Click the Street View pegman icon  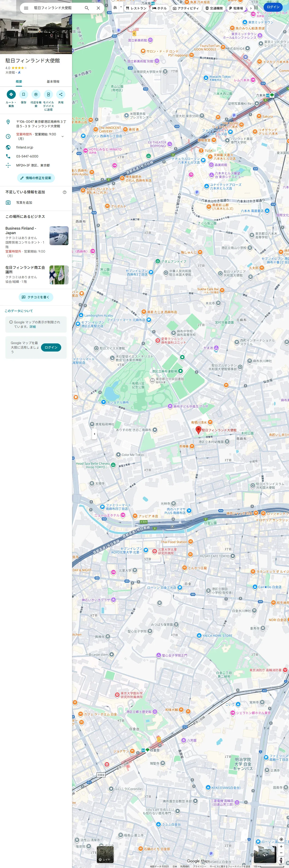281,860
